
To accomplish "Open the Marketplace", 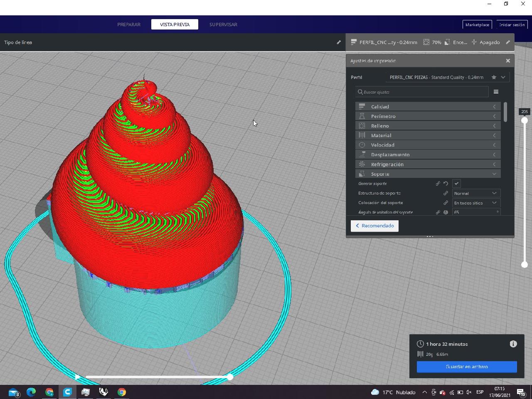I will (x=477, y=25).
